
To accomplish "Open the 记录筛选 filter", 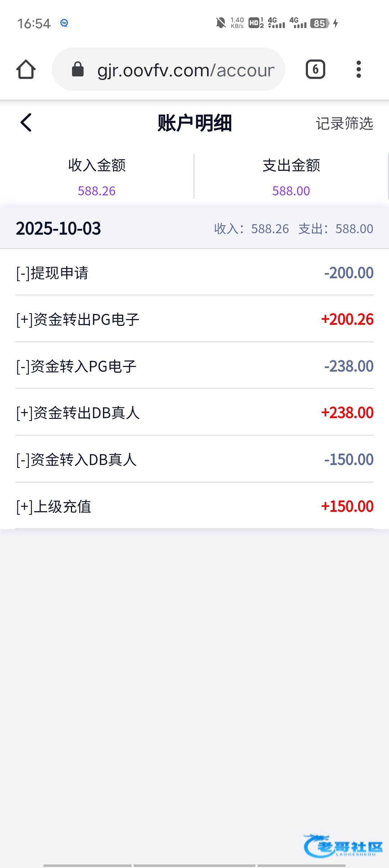I will 344,123.
